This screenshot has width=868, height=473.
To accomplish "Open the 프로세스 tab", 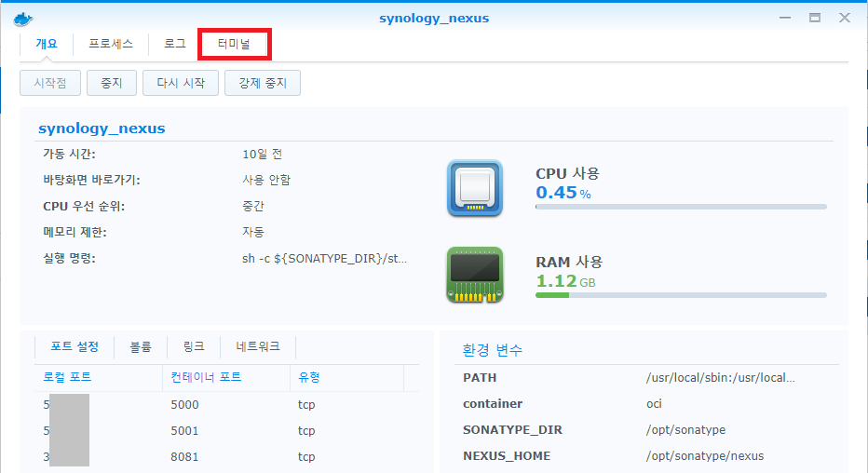I will pos(111,44).
